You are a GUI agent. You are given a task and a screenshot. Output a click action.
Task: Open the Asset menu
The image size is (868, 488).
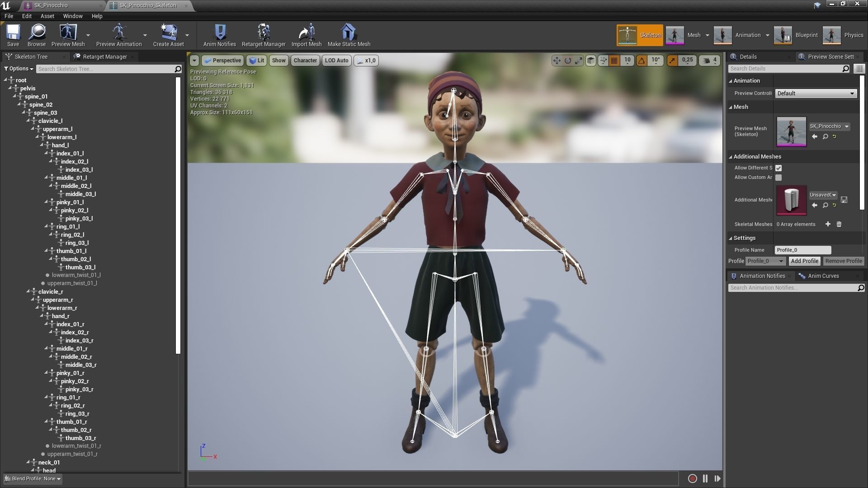47,16
